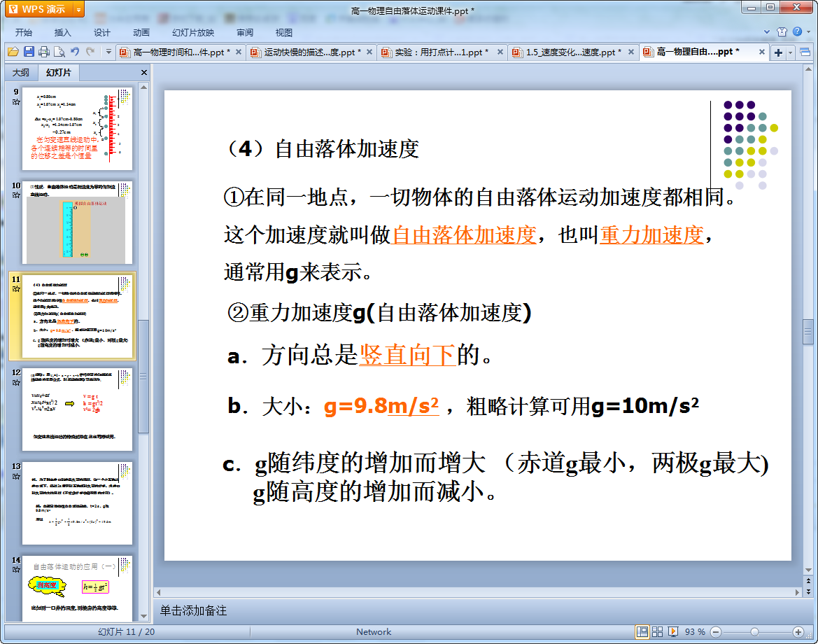Click the 93 % zoom level
The image size is (818, 644).
[x=695, y=632]
